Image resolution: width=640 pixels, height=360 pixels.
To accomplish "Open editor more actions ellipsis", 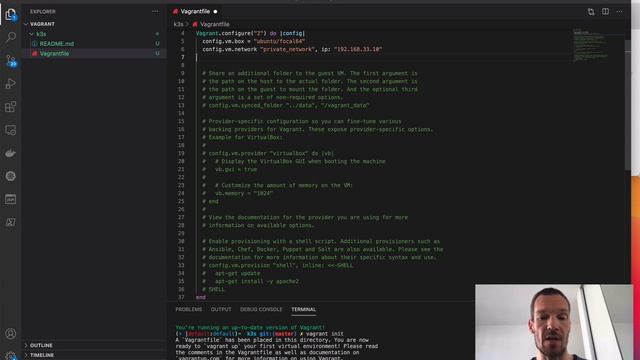I will tap(620, 11).
